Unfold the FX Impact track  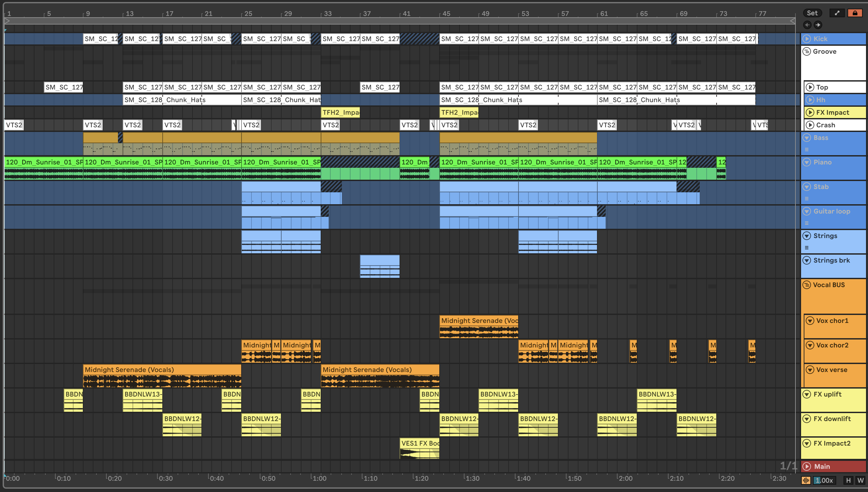coord(810,112)
